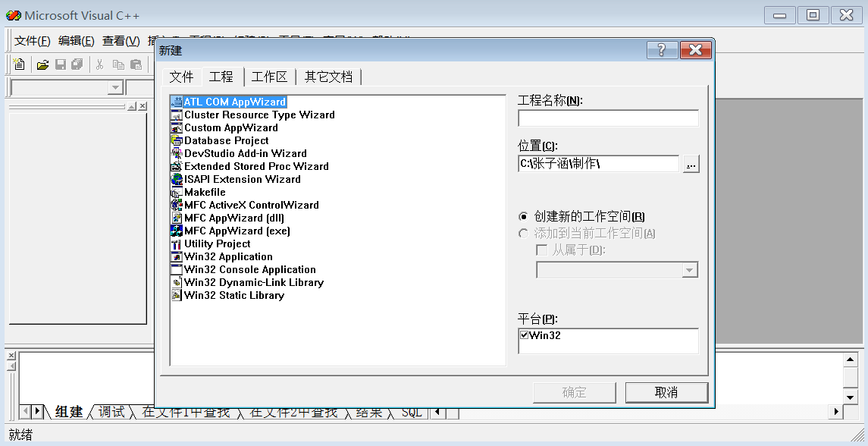Click the dialog help question mark button
The width and height of the screenshot is (868, 446).
[x=662, y=50]
